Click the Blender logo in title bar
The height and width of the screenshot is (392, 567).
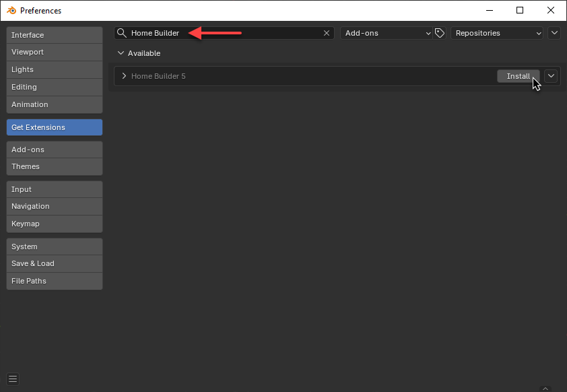[11, 10]
